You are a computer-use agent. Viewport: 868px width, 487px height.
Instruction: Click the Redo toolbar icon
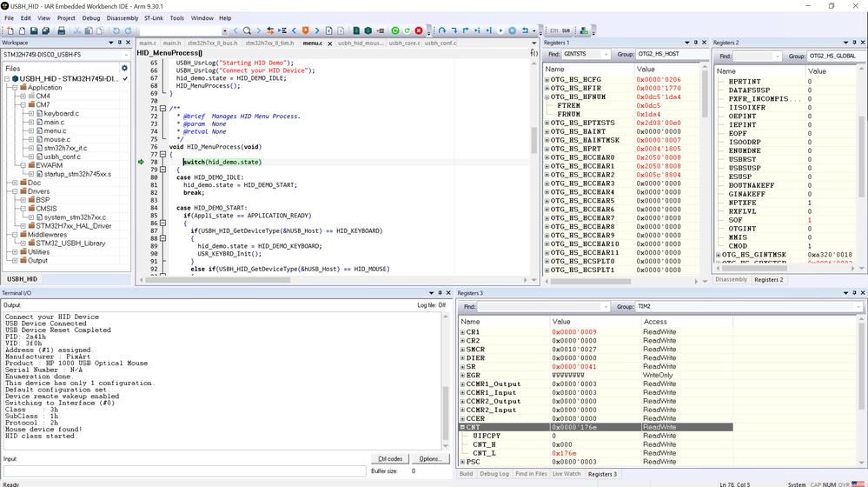click(x=128, y=30)
